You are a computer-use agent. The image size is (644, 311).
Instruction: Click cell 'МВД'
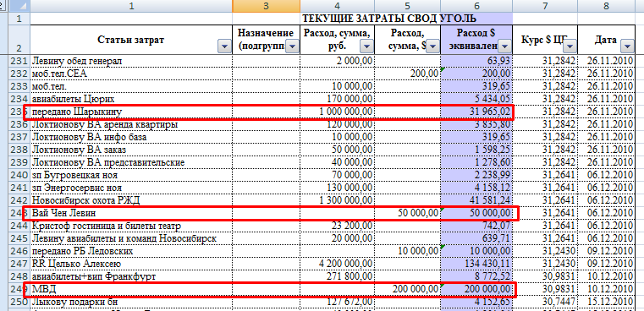pos(131,289)
